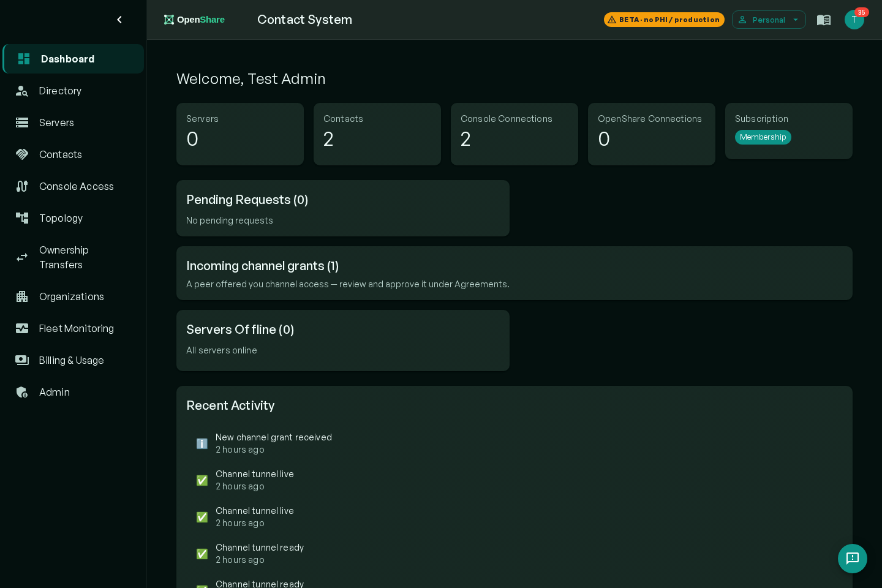The image size is (882, 588).
Task: Open the user avatar T menu
Action: pyautogui.click(x=854, y=20)
